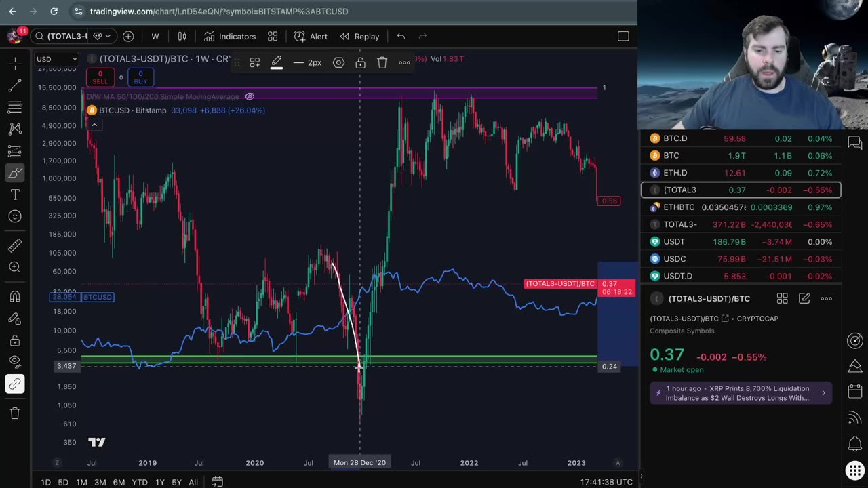The image size is (868, 488).
Task: Select BTC.D in the watchlist
Action: tap(741, 138)
